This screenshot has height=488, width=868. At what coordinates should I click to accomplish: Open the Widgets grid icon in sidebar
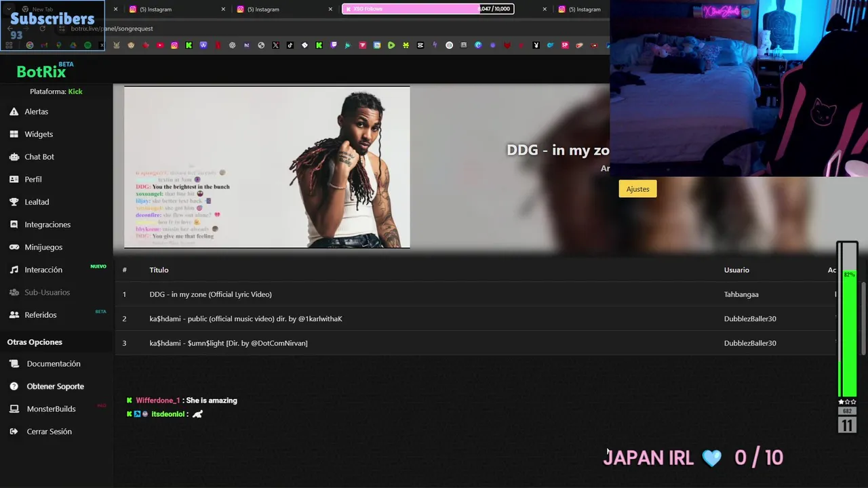coord(14,134)
